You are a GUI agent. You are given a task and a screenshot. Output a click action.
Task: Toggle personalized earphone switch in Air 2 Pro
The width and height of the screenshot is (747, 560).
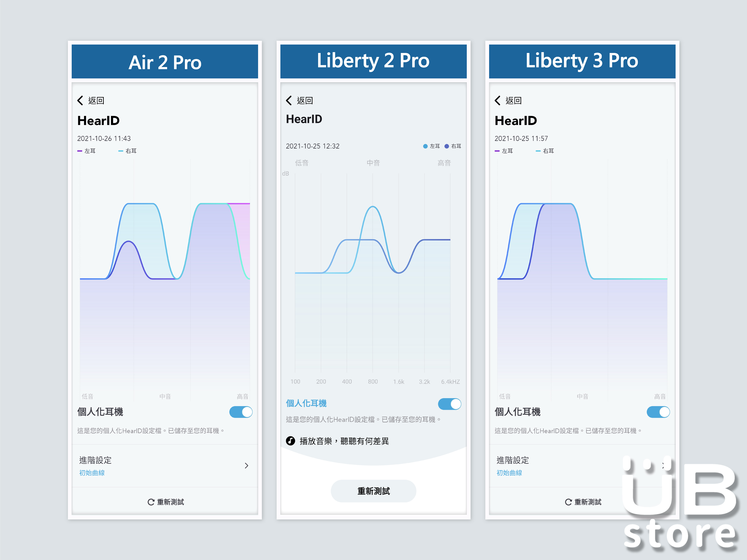[x=241, y=412]
